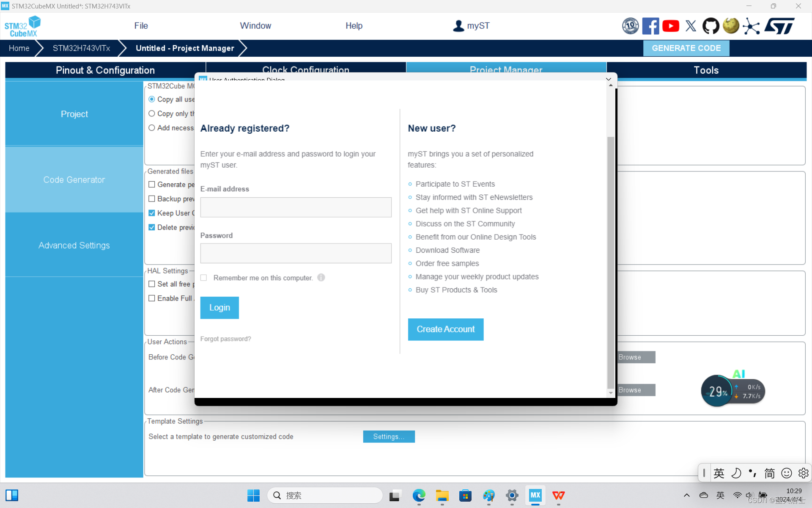Image resolution: width=812 pixels, height=508 pixels.
Task: Click the Create Account button
Action: click(445, 329)
